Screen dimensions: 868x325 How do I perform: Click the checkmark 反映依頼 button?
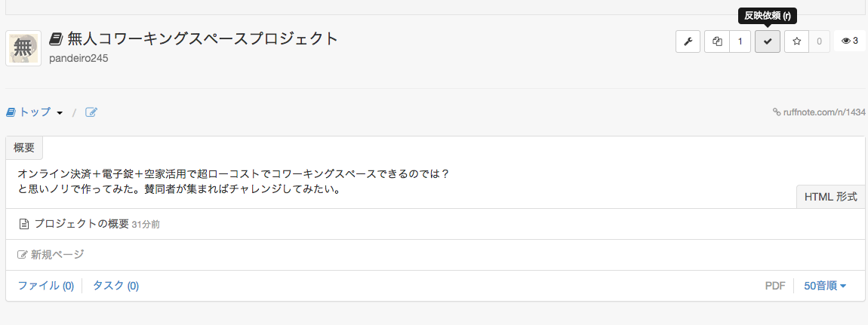pos(768,41)
